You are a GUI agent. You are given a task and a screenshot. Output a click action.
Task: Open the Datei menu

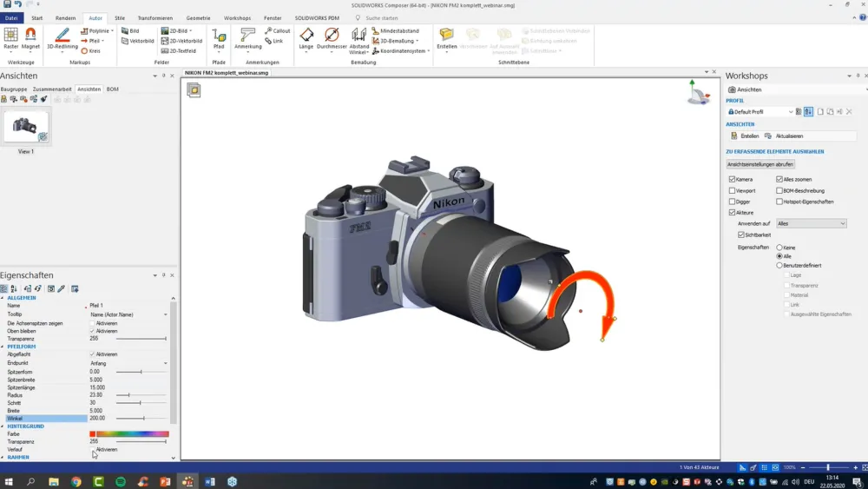pos(11,18)
